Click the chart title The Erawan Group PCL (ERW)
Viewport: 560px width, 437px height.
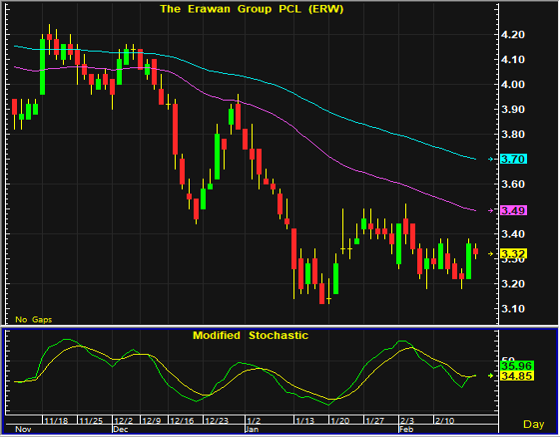coord(252,9)
